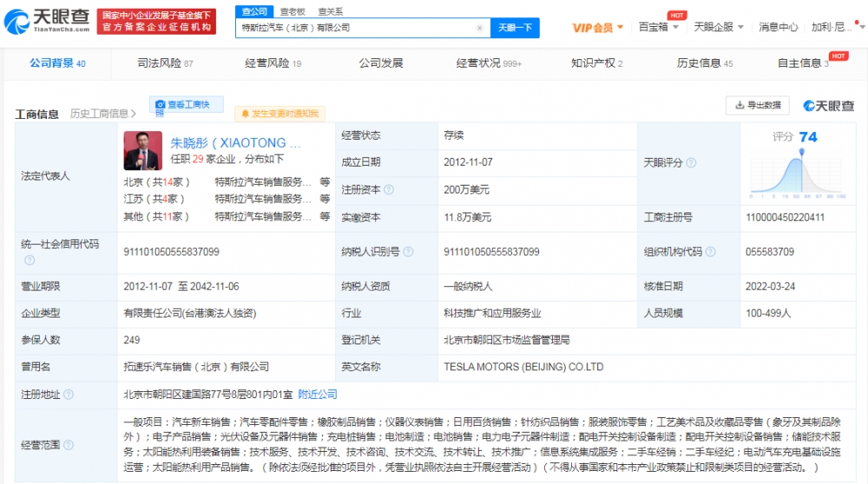Expand the 百宝箱 menu
This screenshot has height=484, width=868.
[658, 27]
